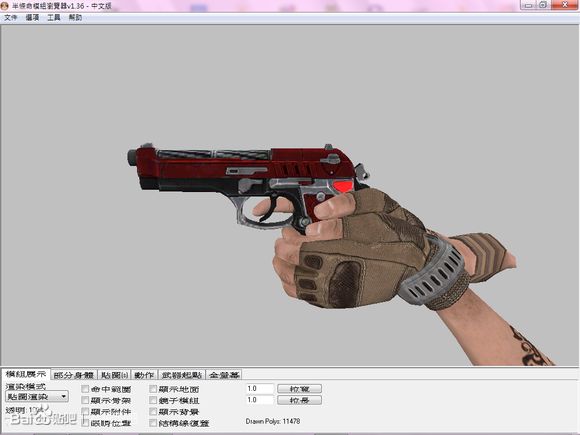This screenshot has height=435, width=580.
Task: Switch to the 貼圖 textures tab
Action: (114, 375)
